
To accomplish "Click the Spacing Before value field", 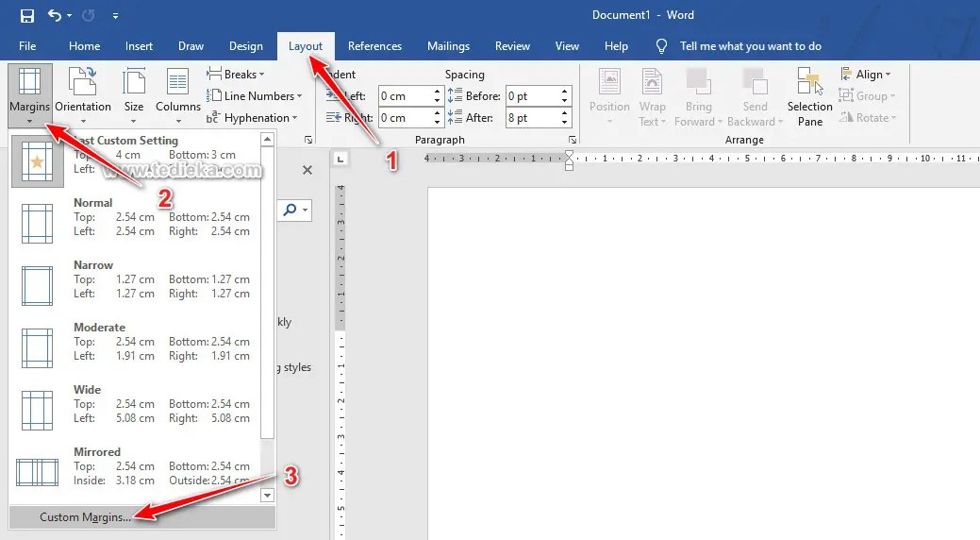I will 532,95.
